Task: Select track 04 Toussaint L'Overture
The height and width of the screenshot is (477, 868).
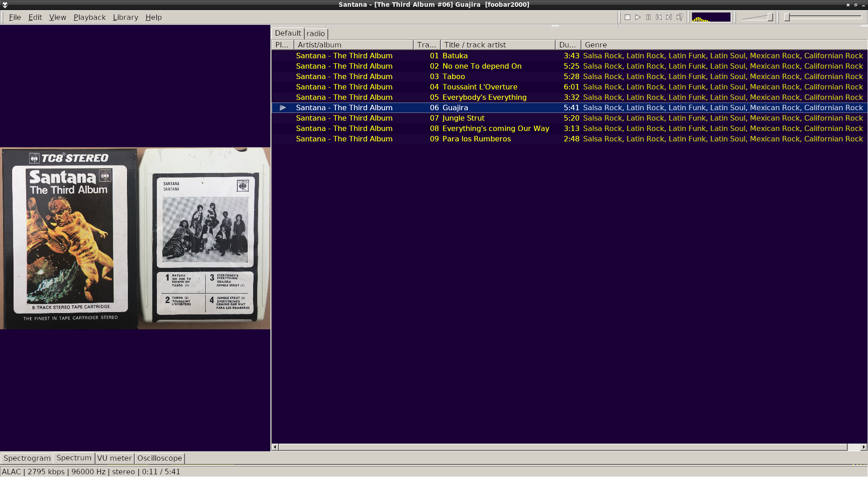Action: click(569, 87)
